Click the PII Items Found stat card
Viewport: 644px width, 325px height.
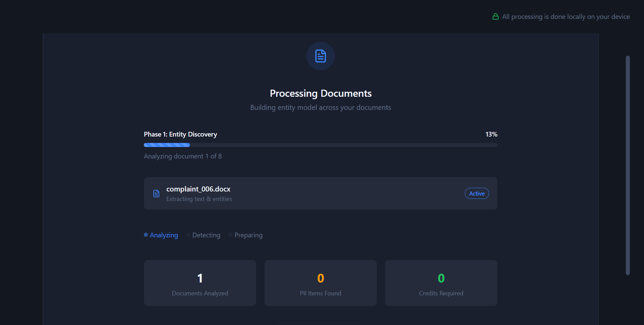pos(320,283)
